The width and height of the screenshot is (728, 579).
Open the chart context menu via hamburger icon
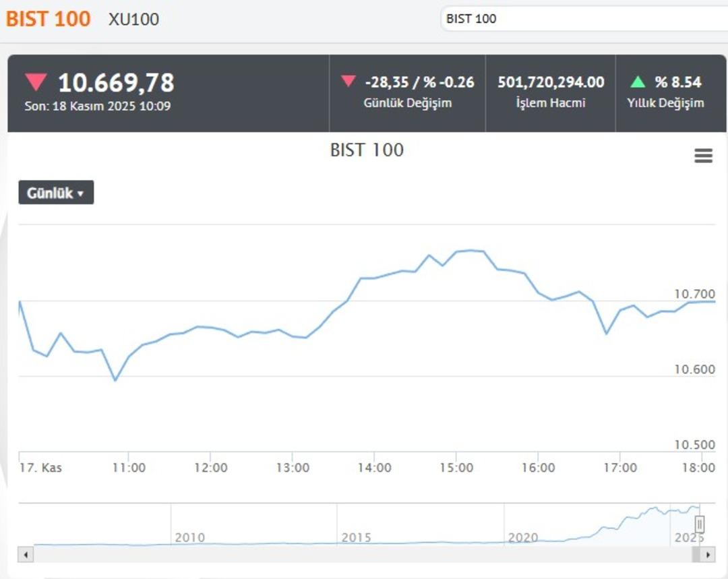tap(703, 155)
